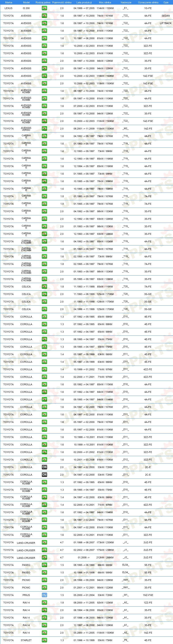Click the fuel icon in the CARINA E KOMBI 85kW / 115KM row
The height and width of the screenshot is (644, 173).
click(44, 241)
